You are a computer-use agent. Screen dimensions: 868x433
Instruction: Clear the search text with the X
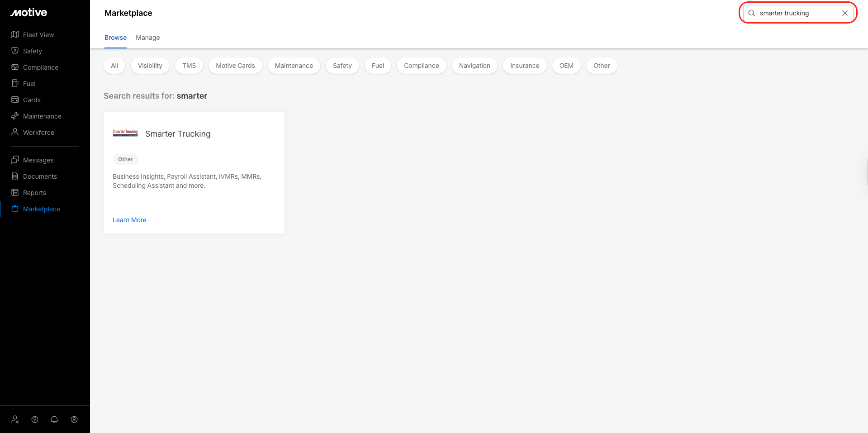tap(845, 13)
